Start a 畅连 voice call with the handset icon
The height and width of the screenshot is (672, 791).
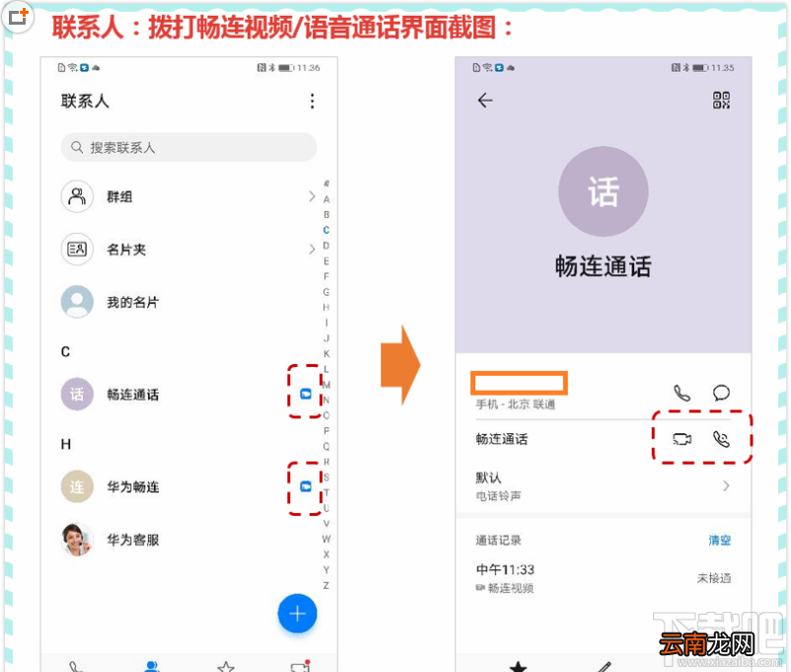(721, 439)
